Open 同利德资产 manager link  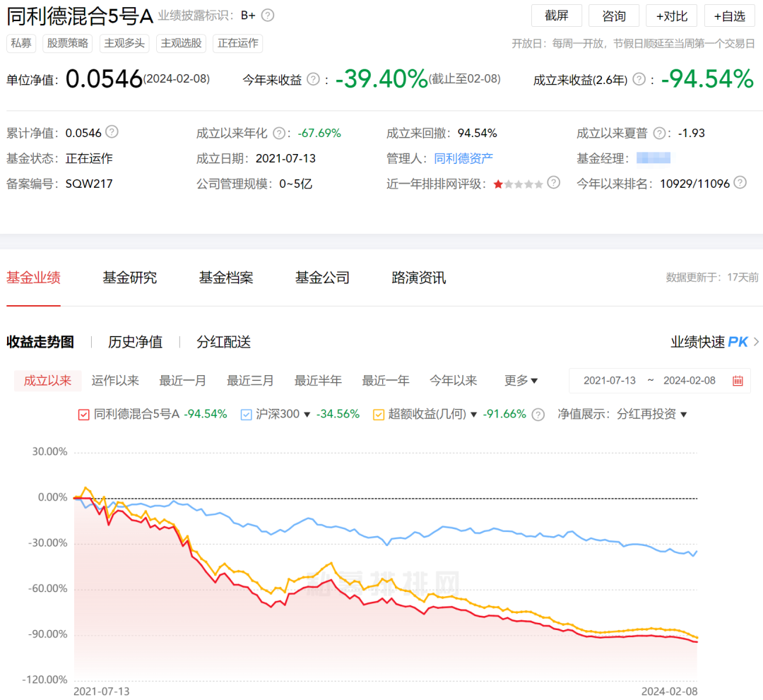tap(463, 159)
